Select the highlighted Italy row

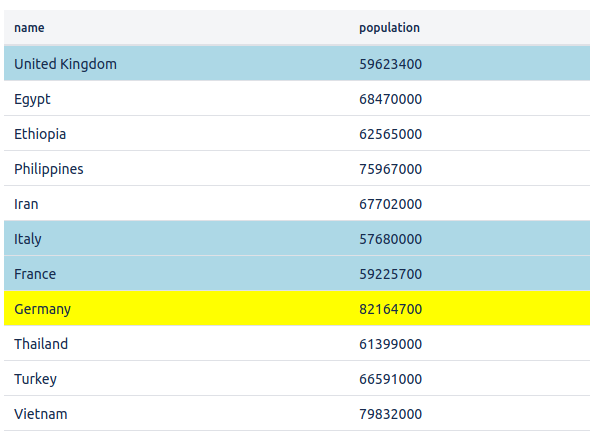(x=297, y=239)
